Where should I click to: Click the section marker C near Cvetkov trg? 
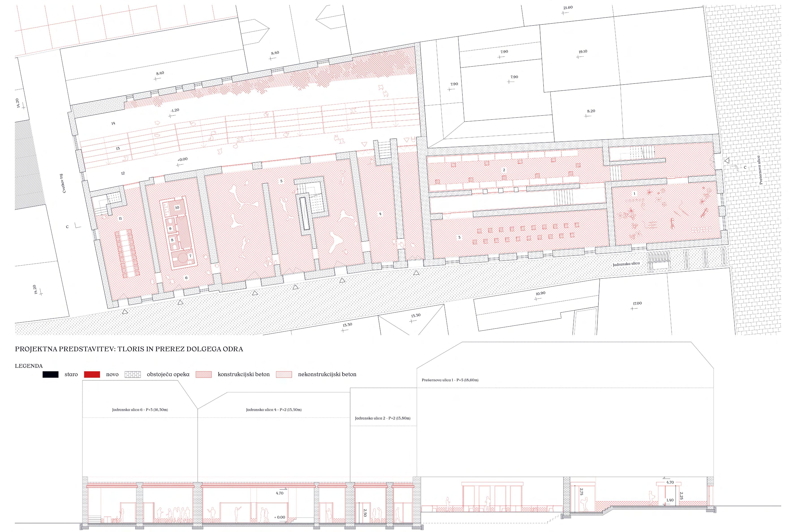click(67, 227)
